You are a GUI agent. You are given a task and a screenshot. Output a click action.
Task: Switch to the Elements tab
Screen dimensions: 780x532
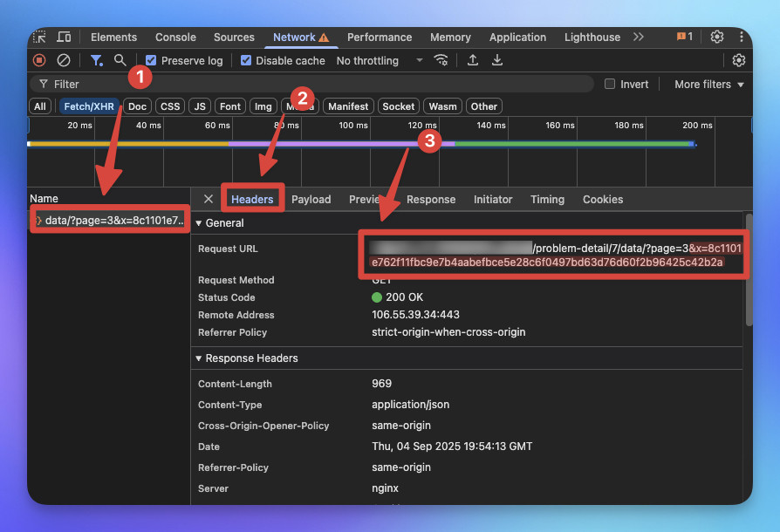(113, 38)
